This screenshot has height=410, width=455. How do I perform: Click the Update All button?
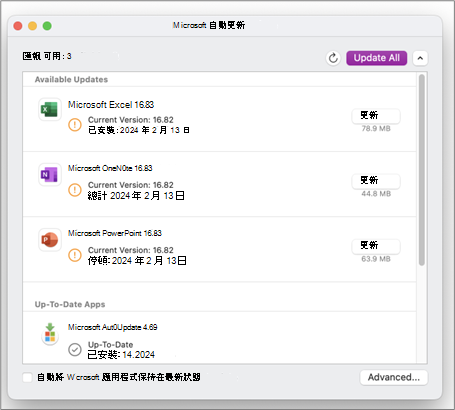click(377, 58)
